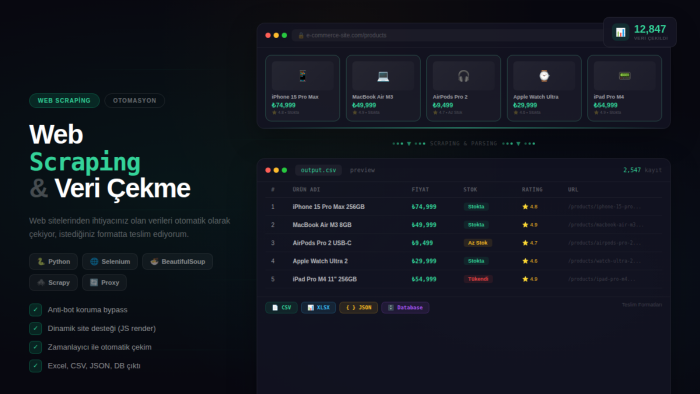Open the /products/iphone-15-pro URL cell

(604, 207)
